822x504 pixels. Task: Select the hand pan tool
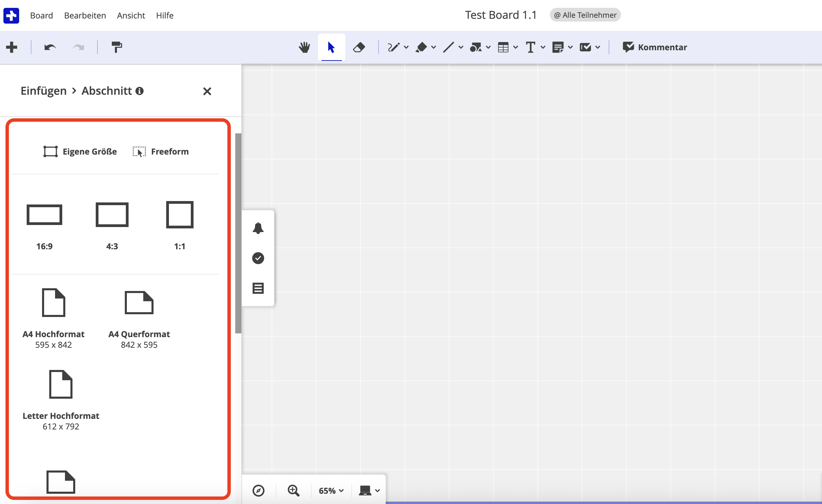coord(304,47)
